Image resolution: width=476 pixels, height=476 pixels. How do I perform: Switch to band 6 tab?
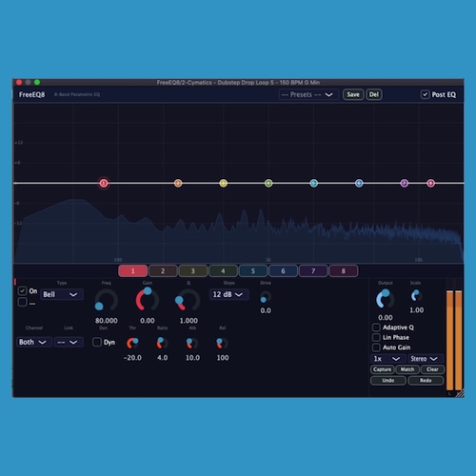tap(283, 271)
